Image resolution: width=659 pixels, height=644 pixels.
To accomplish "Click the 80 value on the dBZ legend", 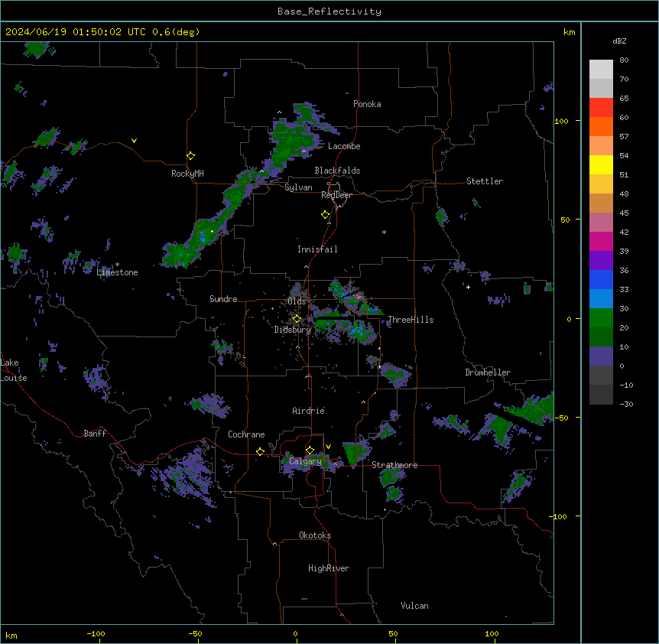I will pos(624,60).
